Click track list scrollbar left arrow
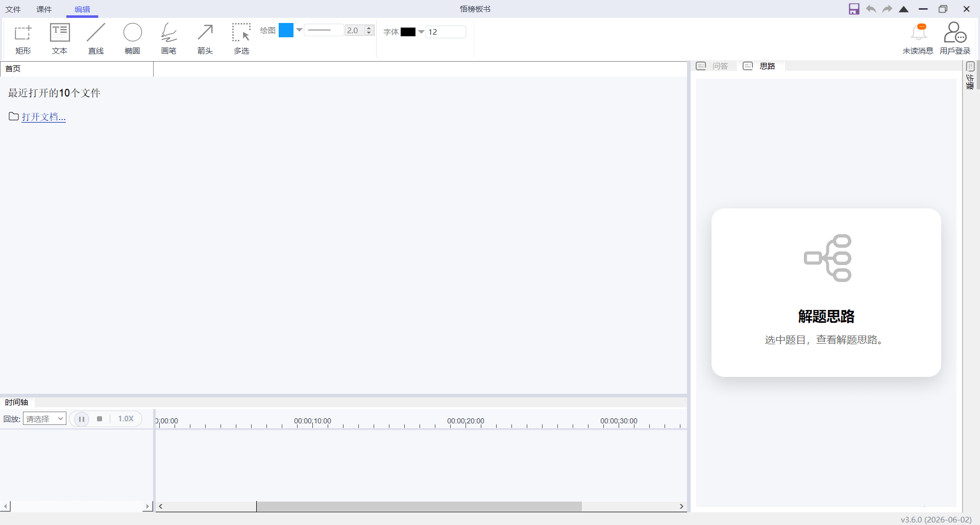980x525 pixels. pos(6,506)
